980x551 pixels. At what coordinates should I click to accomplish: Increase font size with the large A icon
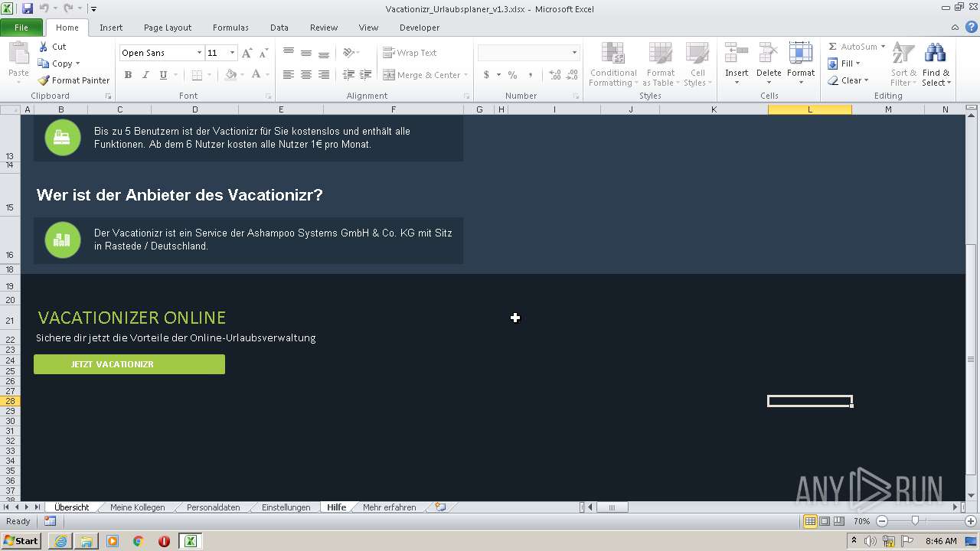pos(247,53)
